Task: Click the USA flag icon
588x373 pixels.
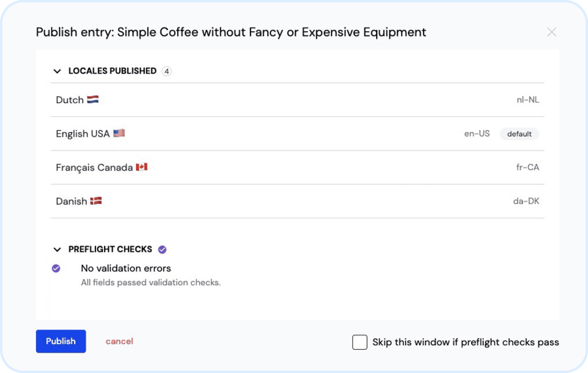Action: point(119,133)
